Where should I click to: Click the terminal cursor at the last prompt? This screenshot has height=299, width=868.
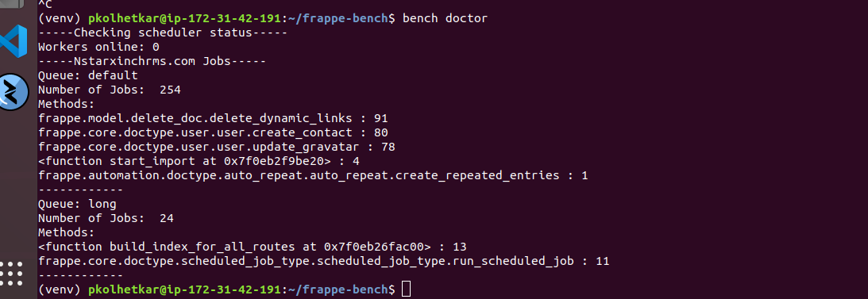pos(407,289)
